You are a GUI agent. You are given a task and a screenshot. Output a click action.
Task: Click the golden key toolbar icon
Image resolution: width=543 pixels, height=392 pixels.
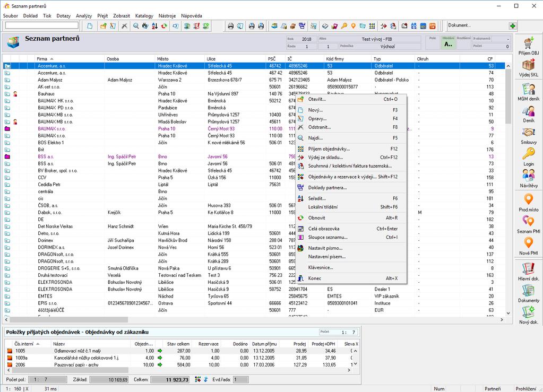[344, 26]
